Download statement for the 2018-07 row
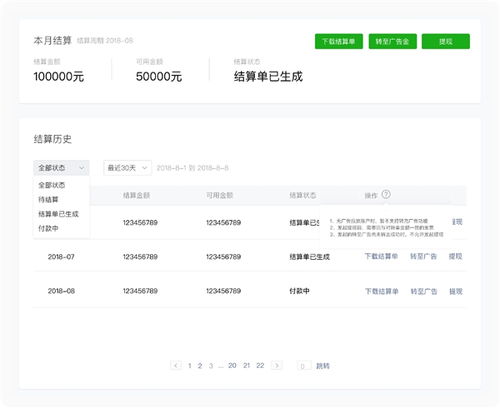Viewport: 500px width, 408px height. [381, 256]
